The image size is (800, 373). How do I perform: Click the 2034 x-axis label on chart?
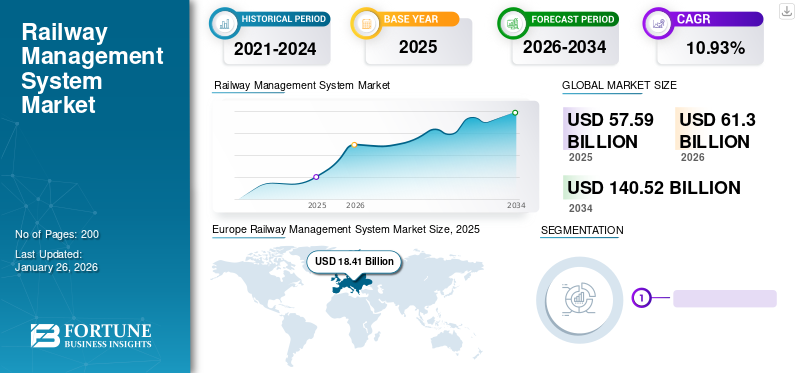(x=515, y=205)
